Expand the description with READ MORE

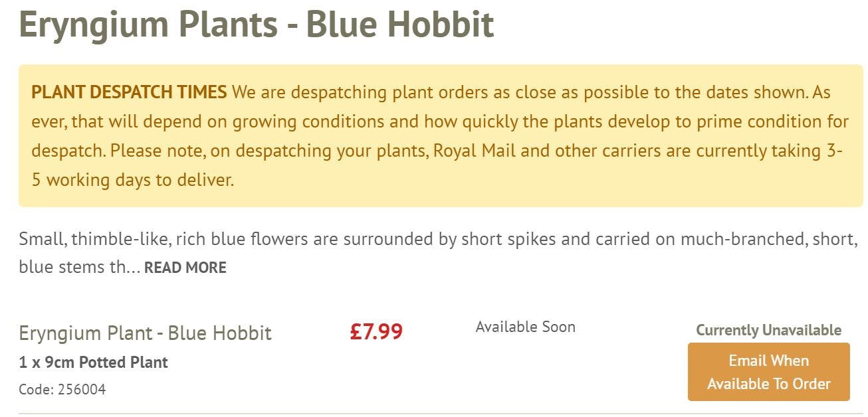tap(185, 268)
